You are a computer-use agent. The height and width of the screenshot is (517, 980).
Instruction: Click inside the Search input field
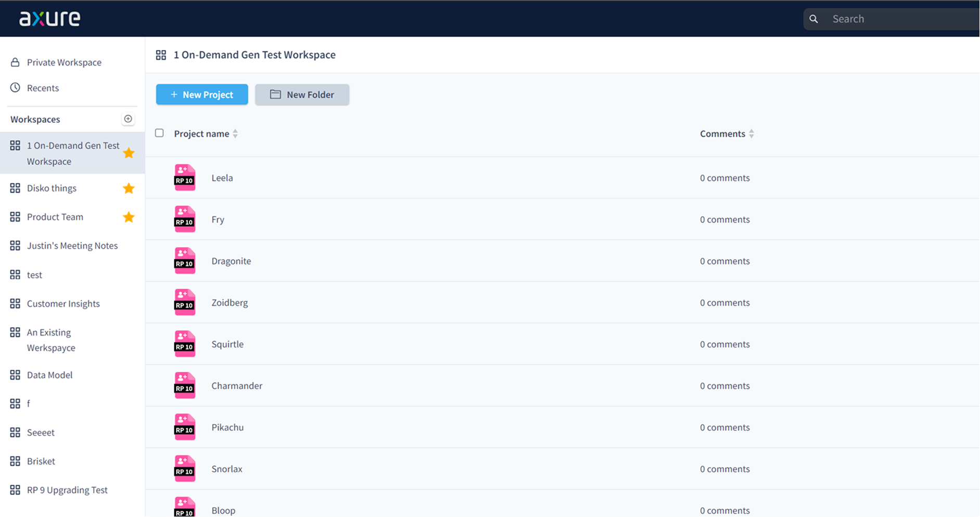click(885, 19)
